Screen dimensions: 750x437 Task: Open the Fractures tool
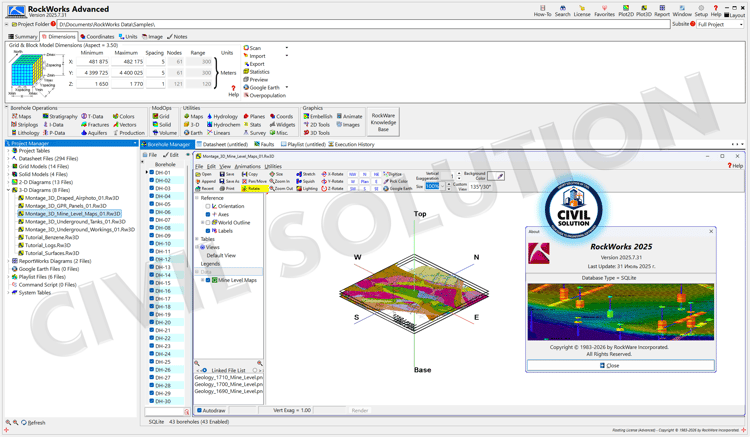[x=95, y=124]
